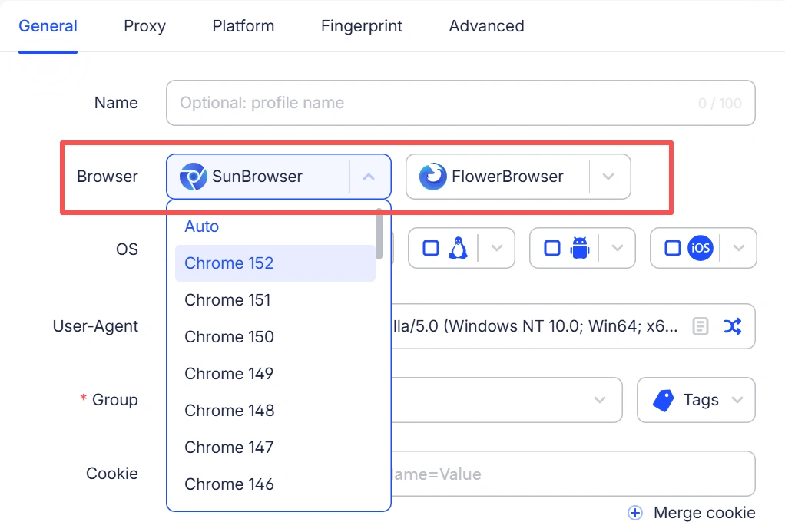Open the Advanced tab

(x=486, y=26)
